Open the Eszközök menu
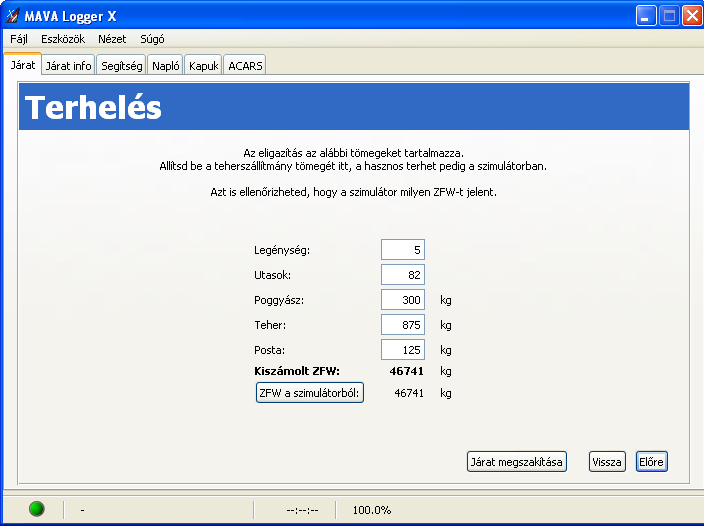 point(63,39)
